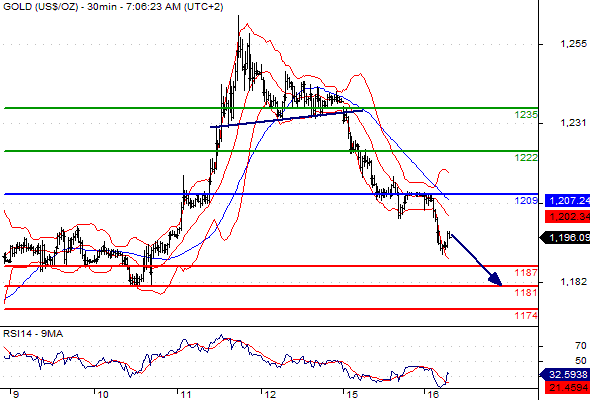Click date label 10 on time axis

[x=103, y=395]
